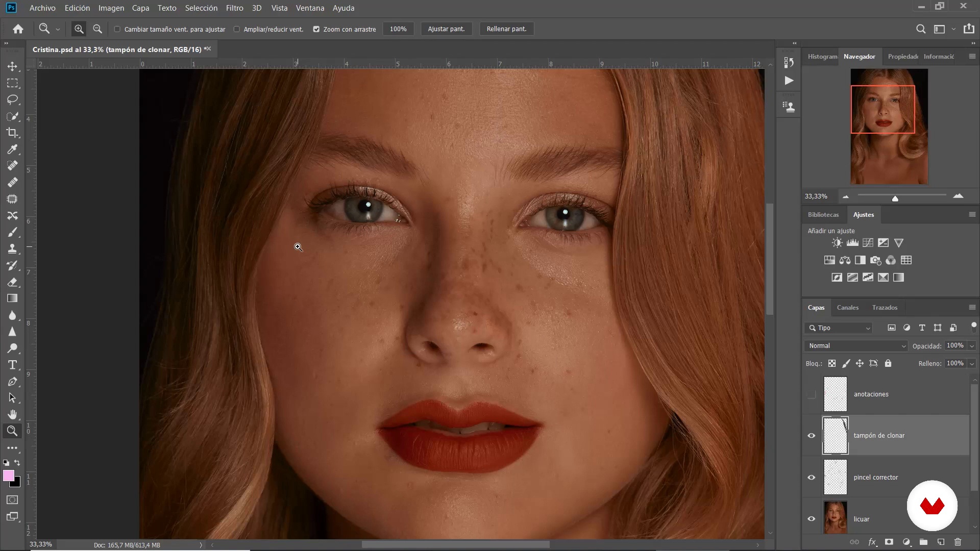This screenshot has width=980, height=551.
Task: Open the layer filter Tipo dropdown
Action: point(839,328)
